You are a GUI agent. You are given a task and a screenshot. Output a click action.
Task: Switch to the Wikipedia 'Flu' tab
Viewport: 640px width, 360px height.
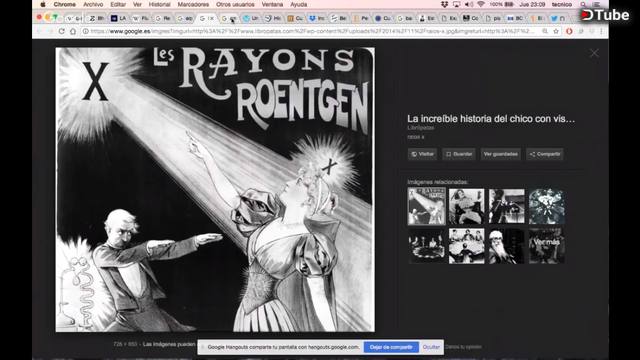pos(141,18)
